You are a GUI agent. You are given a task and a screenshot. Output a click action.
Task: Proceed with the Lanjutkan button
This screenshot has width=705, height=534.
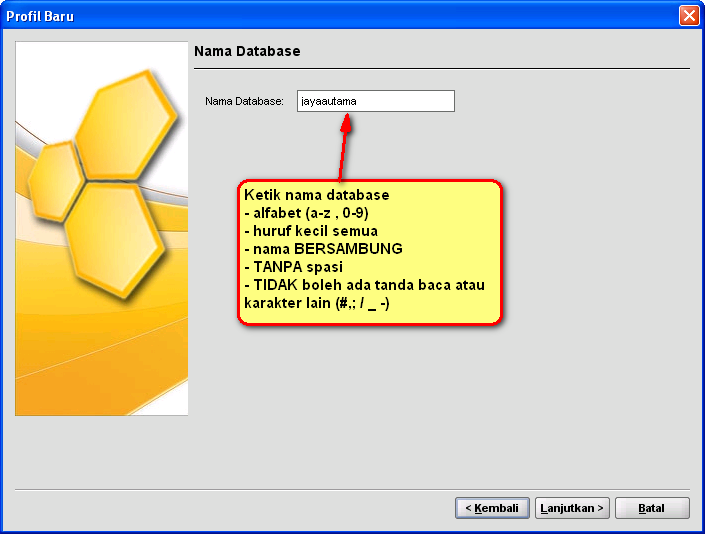pyautogui.click(x=572, y=508)
